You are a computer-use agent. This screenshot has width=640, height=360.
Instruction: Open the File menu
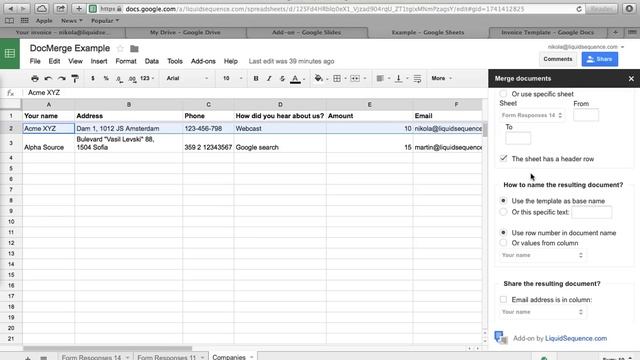point(35,61)
